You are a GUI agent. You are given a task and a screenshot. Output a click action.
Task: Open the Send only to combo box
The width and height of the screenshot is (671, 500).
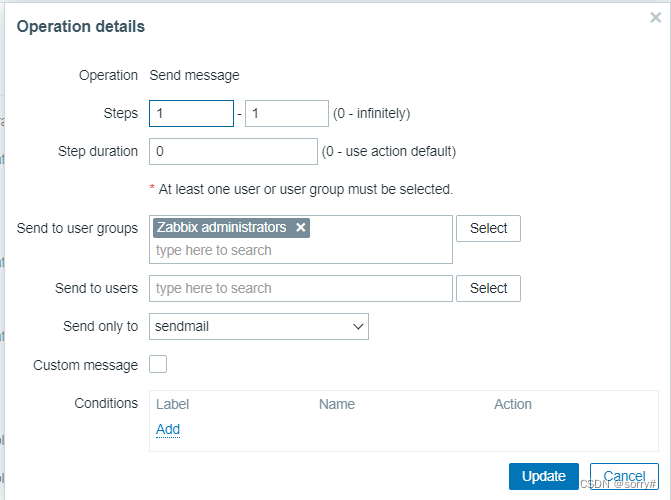[259, 327]
